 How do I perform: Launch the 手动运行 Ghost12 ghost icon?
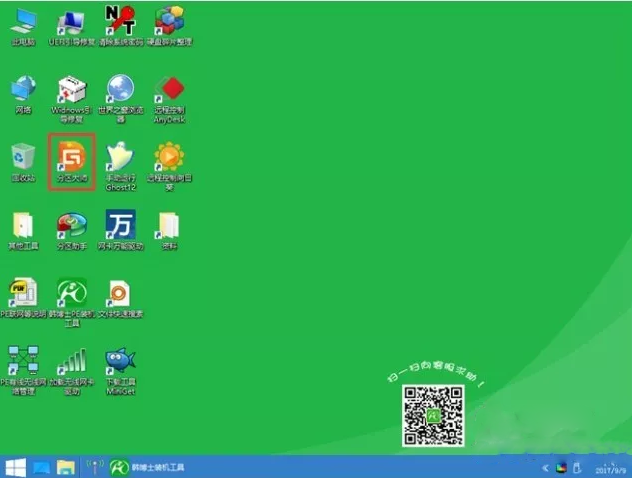coord(120,157)
